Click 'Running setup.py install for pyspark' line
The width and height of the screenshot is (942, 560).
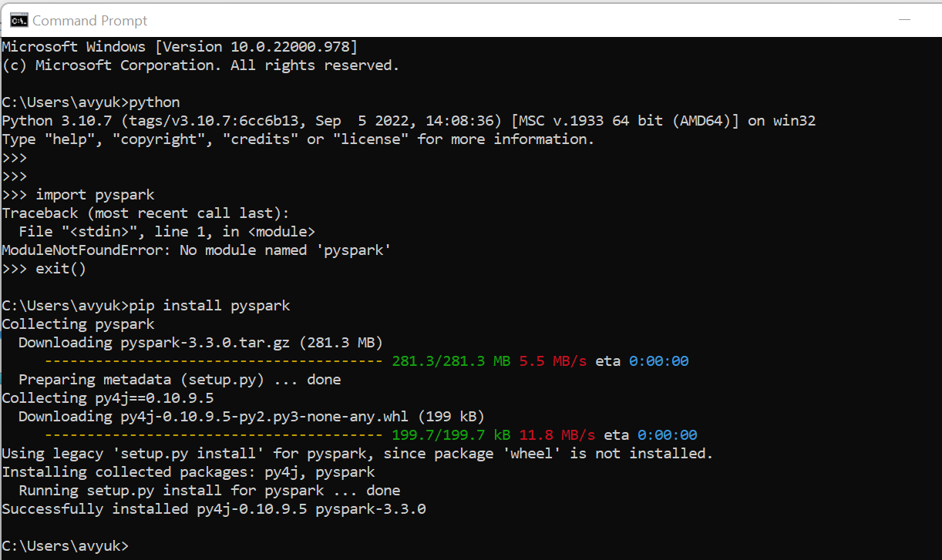[210, 491]
